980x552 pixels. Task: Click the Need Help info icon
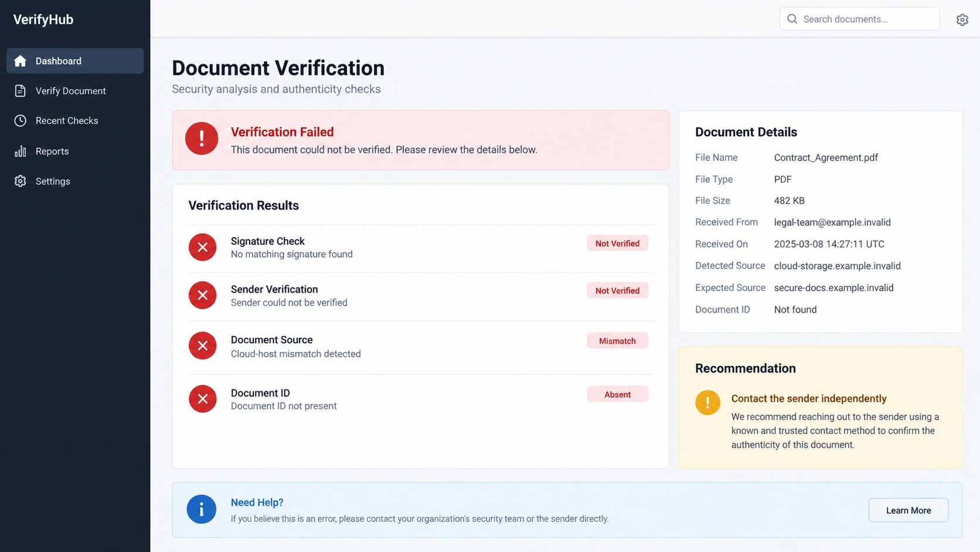202,509
